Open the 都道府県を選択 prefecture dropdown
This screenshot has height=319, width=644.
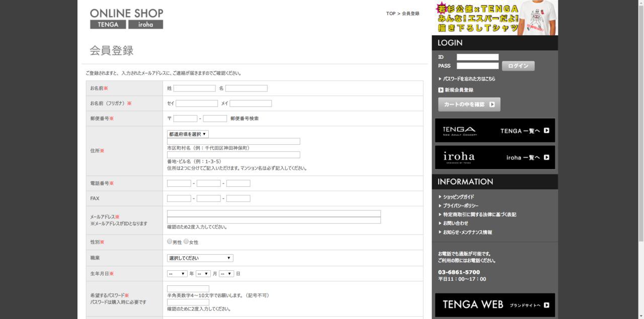click(x=188, y=134)
